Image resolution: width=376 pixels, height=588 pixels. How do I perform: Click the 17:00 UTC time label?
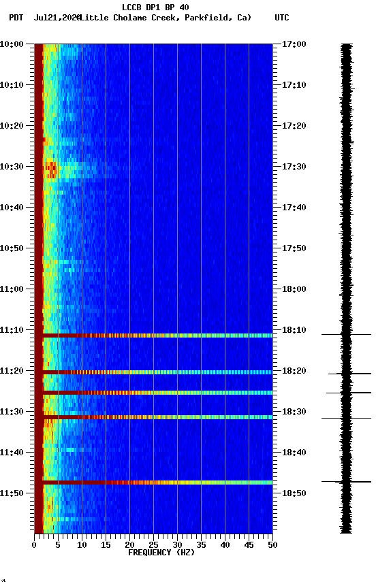[294, 44]
